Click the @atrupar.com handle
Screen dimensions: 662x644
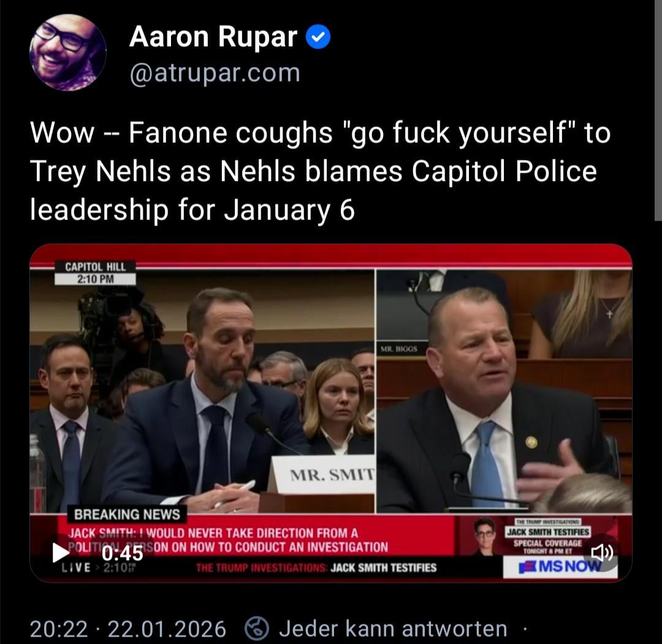click(x=215, y=73)
